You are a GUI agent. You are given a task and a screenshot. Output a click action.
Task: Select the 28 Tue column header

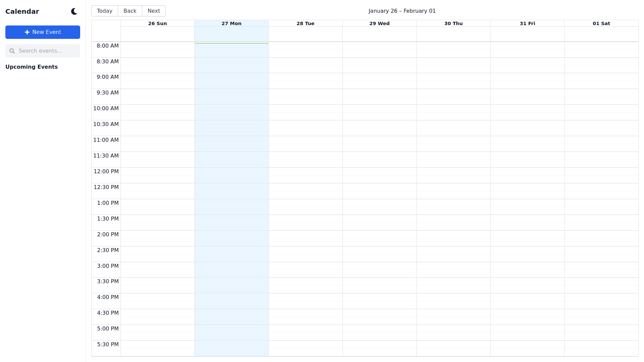pos(305,23)
